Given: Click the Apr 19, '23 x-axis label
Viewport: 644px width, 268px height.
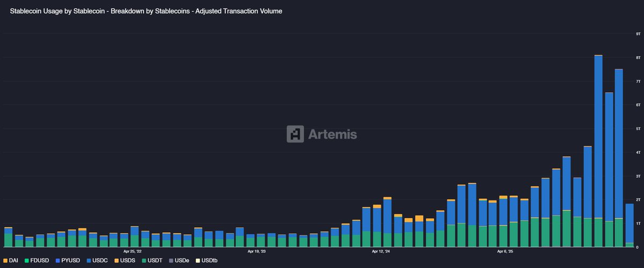Looking at the screenshot, I should (257, 251).
